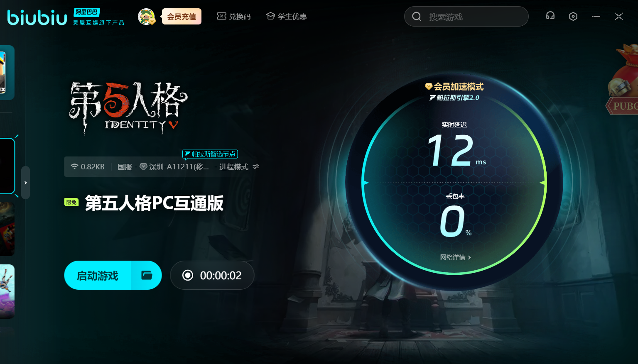Open 会员充值 membership recharge
Screen dimensions: 638x364
point(182,17)
